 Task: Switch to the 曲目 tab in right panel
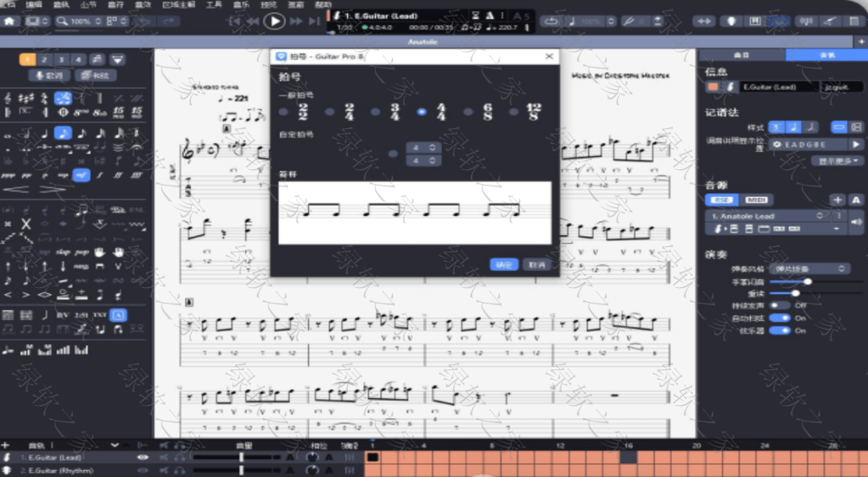tap(740, 55)
